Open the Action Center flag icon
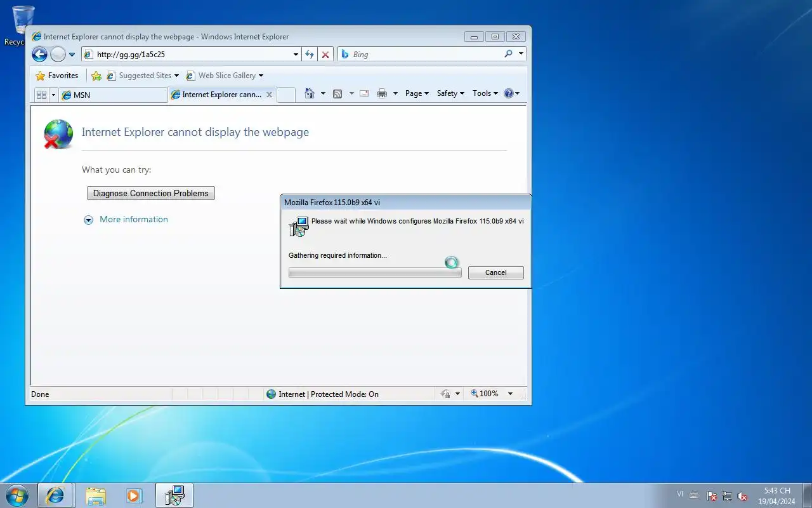Screen dimensions: 812x508 (712, 496)
